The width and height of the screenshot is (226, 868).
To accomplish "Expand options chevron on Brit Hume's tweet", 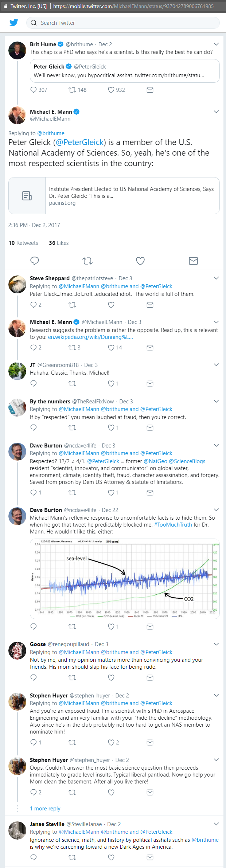I will point(216,44).
